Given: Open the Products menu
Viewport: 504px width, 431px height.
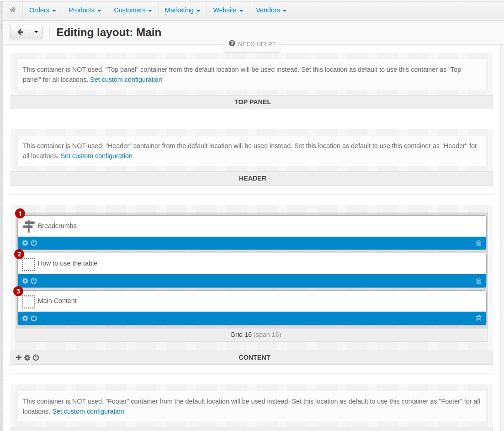Looking at the screenshot, I should coord(85,11).
